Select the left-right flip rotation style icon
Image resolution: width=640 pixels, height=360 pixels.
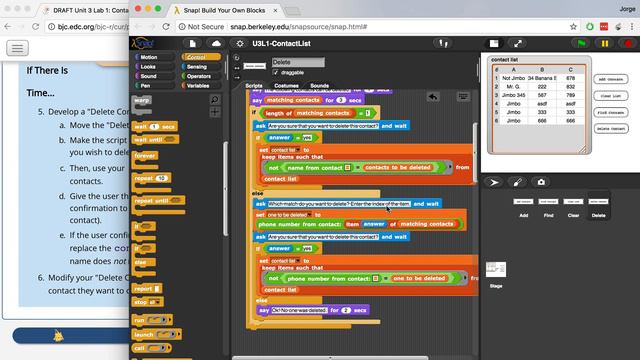(x=237, y=68)
